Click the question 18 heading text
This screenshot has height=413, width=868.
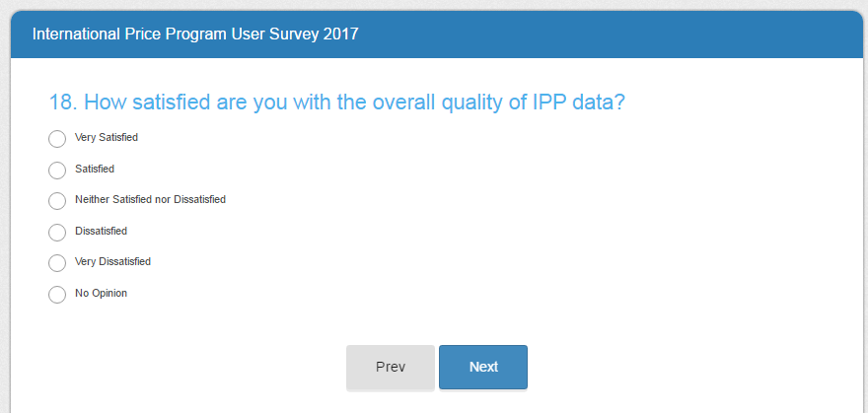click(336, 103)
